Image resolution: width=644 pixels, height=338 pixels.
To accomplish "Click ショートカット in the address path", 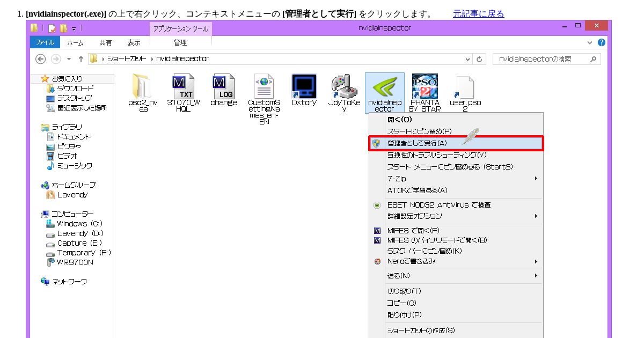I will click(127, 59).
